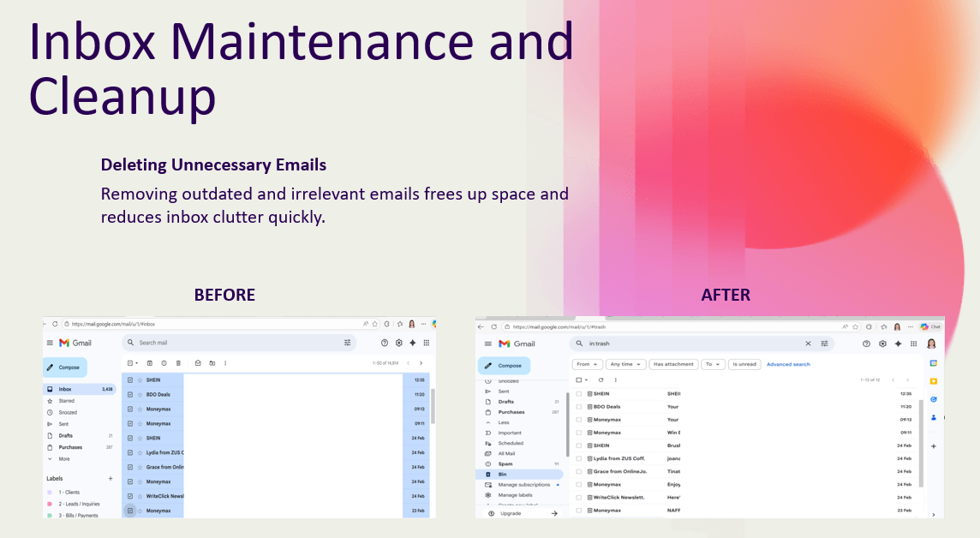
Task: Clear the in:trash search with X
Action: click(x=808, y=344)
